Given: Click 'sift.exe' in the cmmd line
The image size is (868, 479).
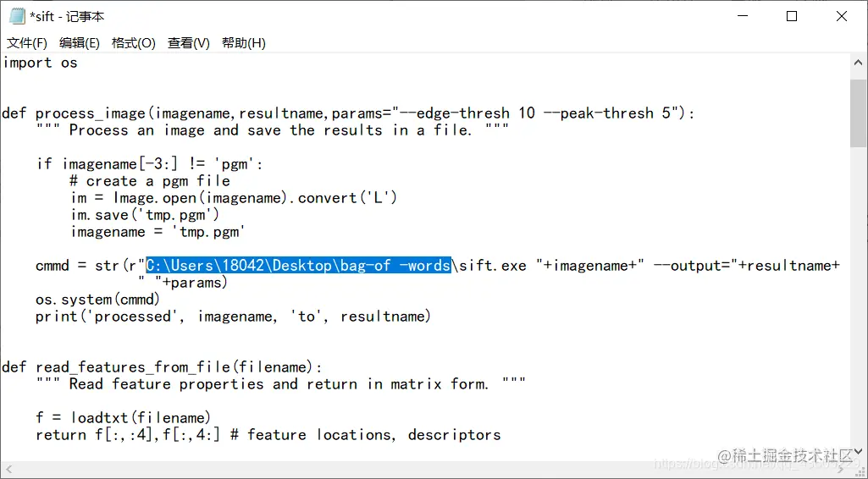Looking at the screenshot, I should click(493, 266).
